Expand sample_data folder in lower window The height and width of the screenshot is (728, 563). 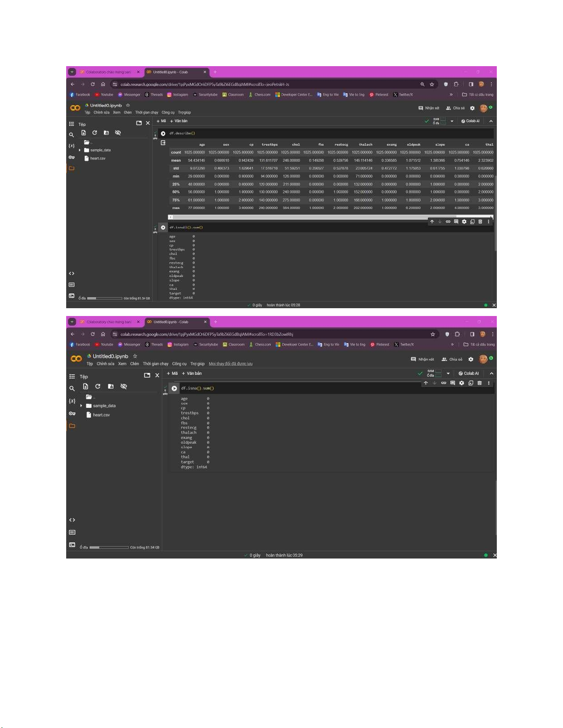point(81,406)
